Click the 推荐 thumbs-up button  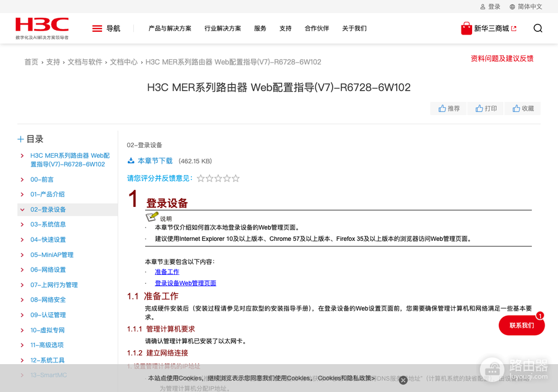coord(449,109)
